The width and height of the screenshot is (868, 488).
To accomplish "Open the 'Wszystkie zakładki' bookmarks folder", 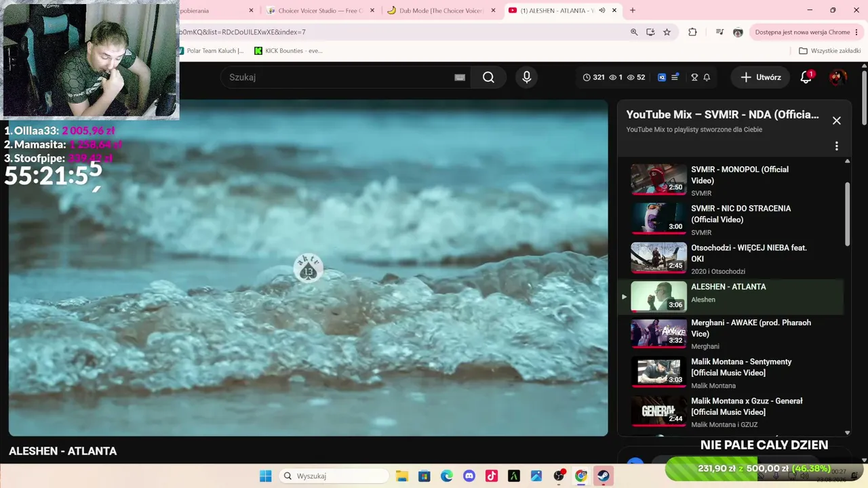I will tap(829, 51).
